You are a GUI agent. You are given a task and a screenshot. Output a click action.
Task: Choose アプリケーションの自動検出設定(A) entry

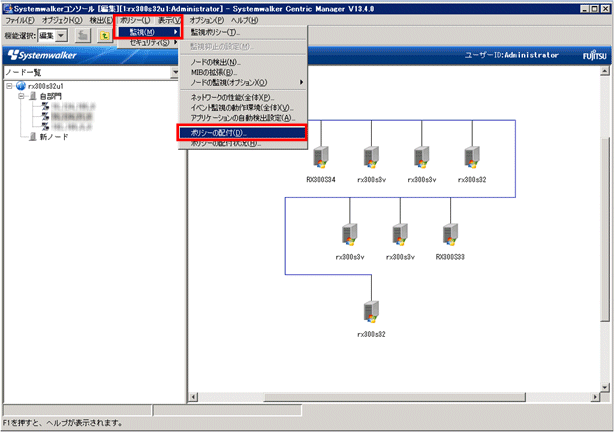pos(243,118)
